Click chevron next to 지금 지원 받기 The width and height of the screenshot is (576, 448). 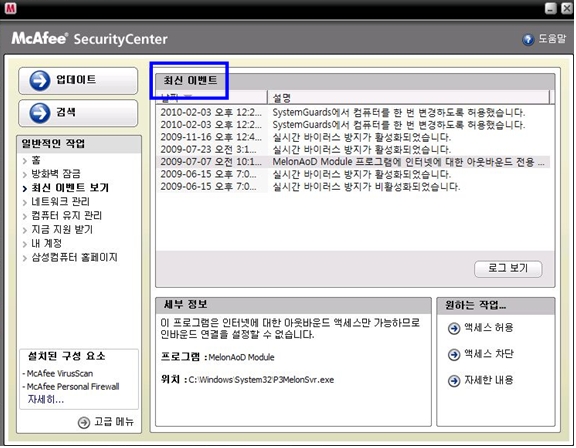coord(25,231)
